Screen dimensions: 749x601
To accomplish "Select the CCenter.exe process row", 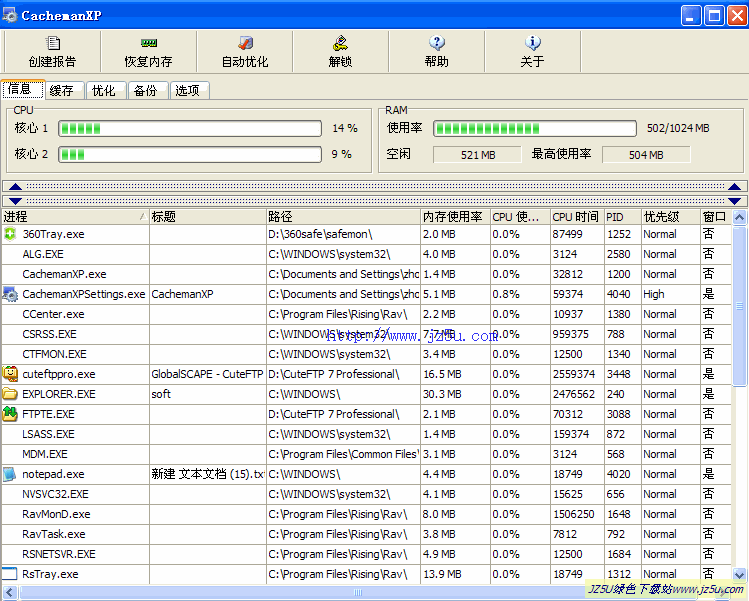I will coord(366,314).
